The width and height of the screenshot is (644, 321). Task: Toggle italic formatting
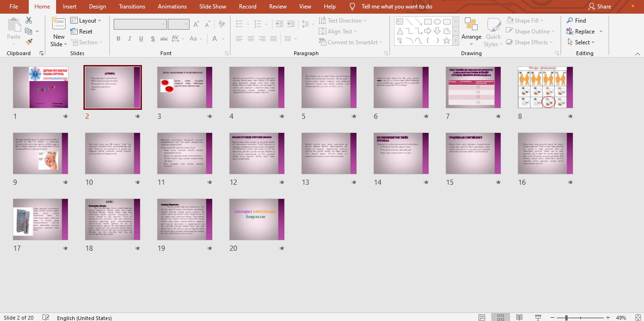click(x=130, y=39)
